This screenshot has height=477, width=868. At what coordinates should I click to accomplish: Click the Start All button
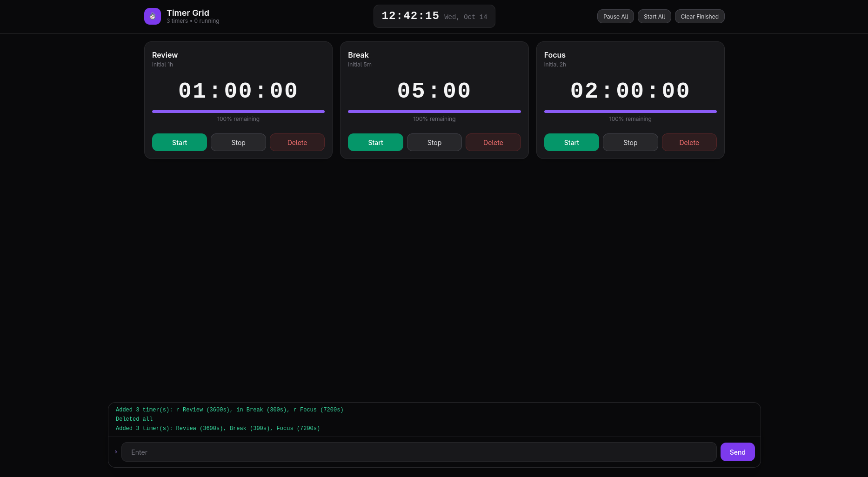coord(654,16)
